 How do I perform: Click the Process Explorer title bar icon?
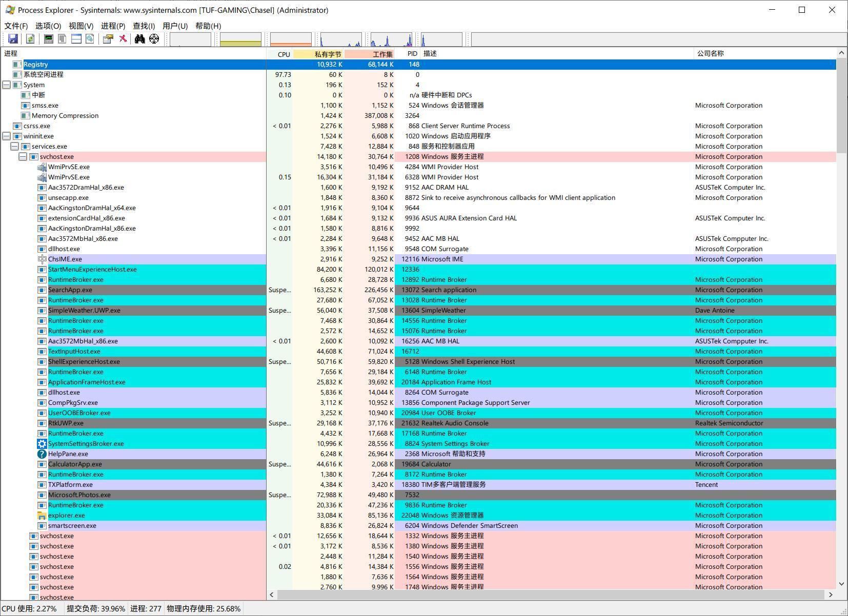(10, 10)
